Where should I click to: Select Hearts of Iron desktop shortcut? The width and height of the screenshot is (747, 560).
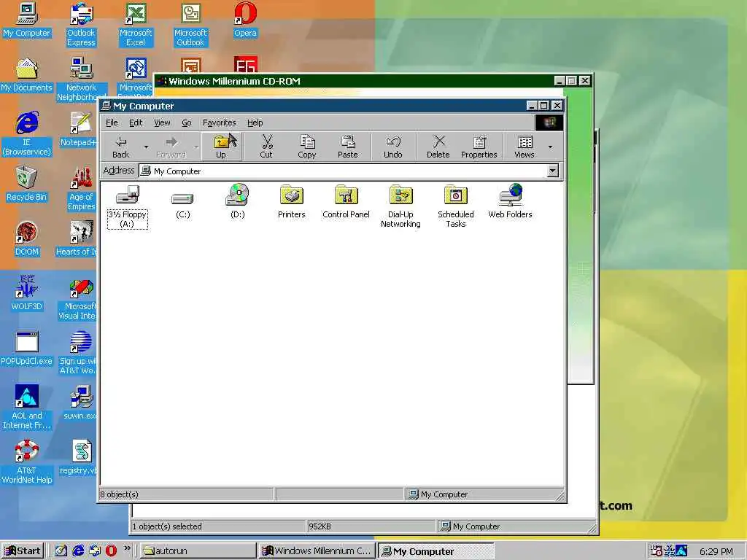point(77,239)
